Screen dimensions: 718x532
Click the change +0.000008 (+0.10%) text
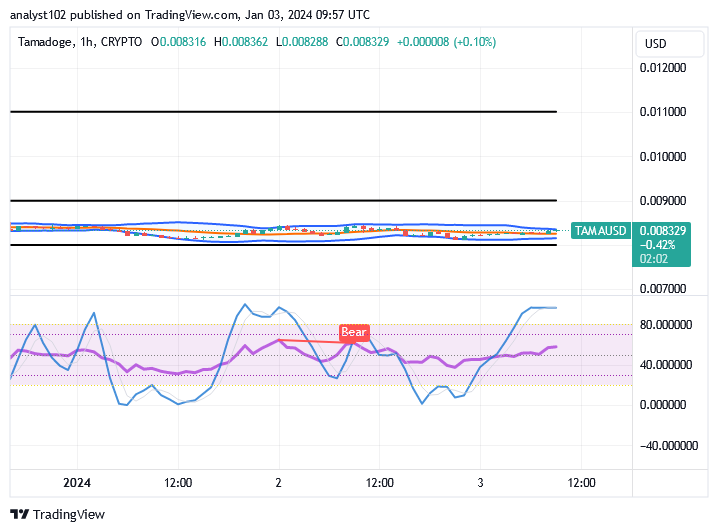(x=446, y=42)
